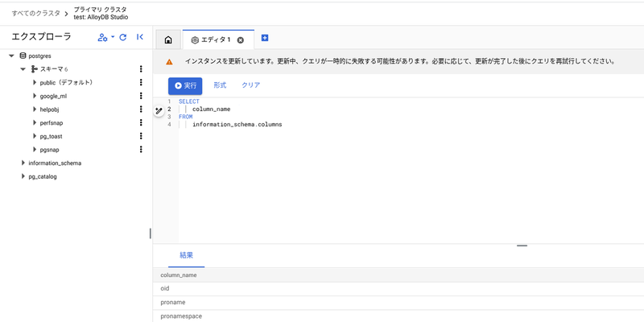This screenshot has height=322, width=644.
Task: Click the Explorer panel divider handle
Action: click(151, 233)
